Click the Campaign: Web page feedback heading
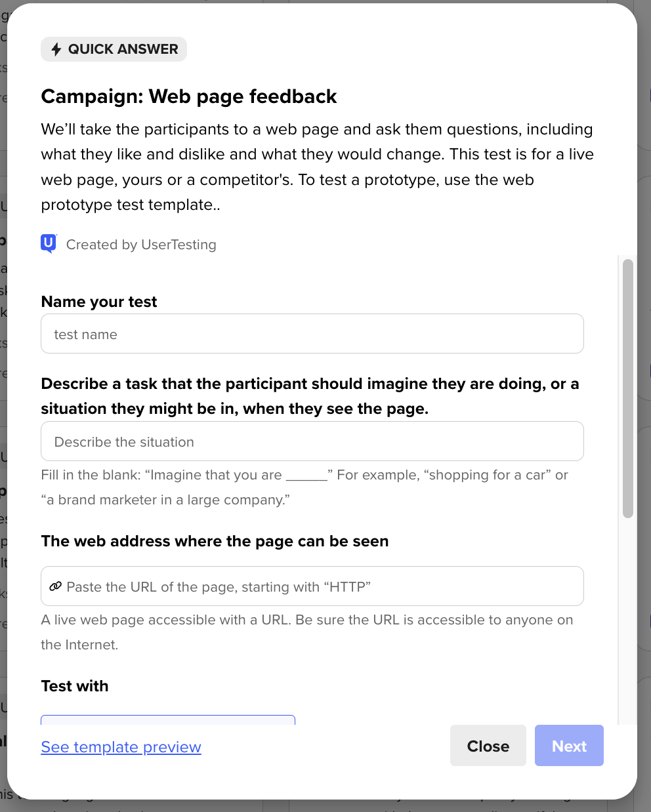 coord(189,96)
